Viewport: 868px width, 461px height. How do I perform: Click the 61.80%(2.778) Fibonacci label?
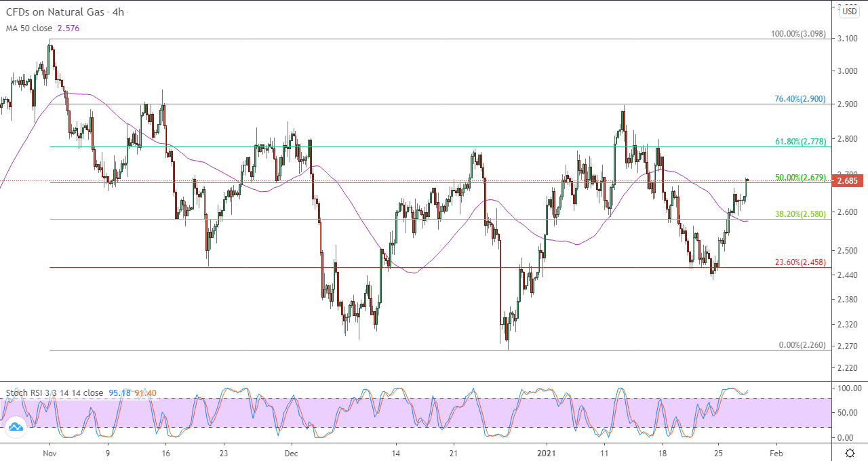(x=800, y=142)
